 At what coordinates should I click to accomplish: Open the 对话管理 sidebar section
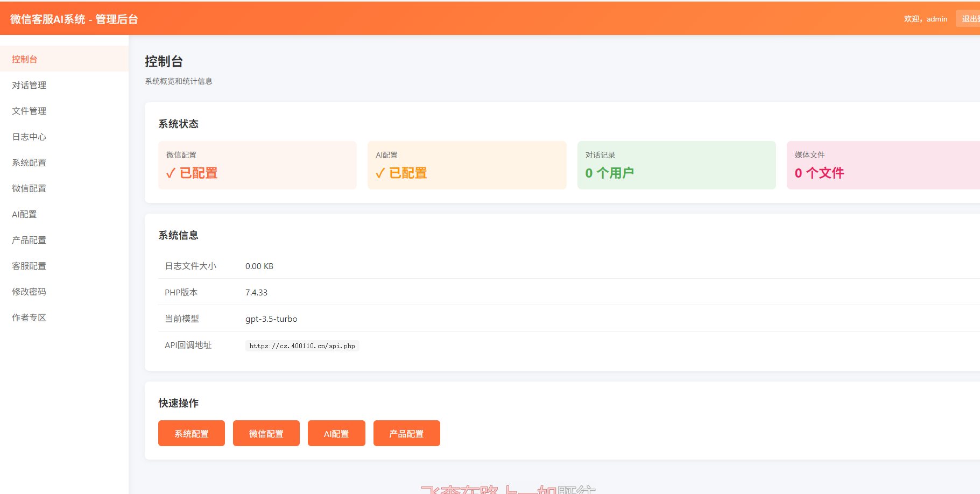[29, 85]
